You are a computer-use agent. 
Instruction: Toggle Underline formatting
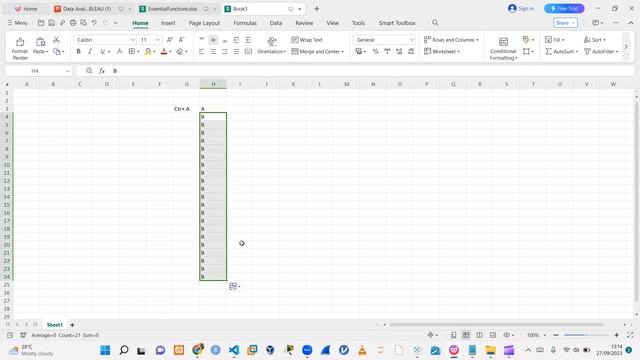point(102,51)
